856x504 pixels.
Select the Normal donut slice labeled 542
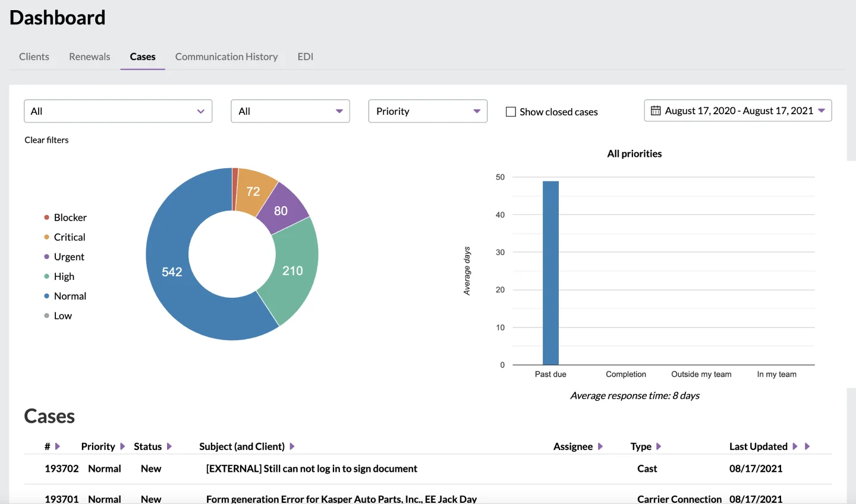coord(172,272)
